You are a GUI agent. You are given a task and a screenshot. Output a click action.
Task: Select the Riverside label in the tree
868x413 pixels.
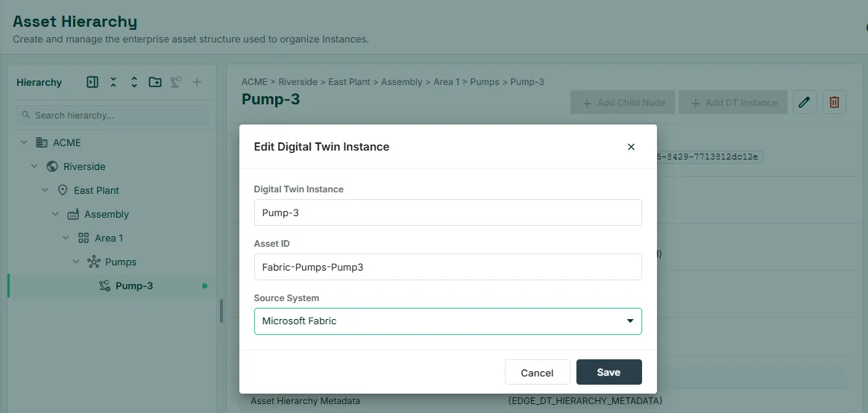(x=84, y=166)
